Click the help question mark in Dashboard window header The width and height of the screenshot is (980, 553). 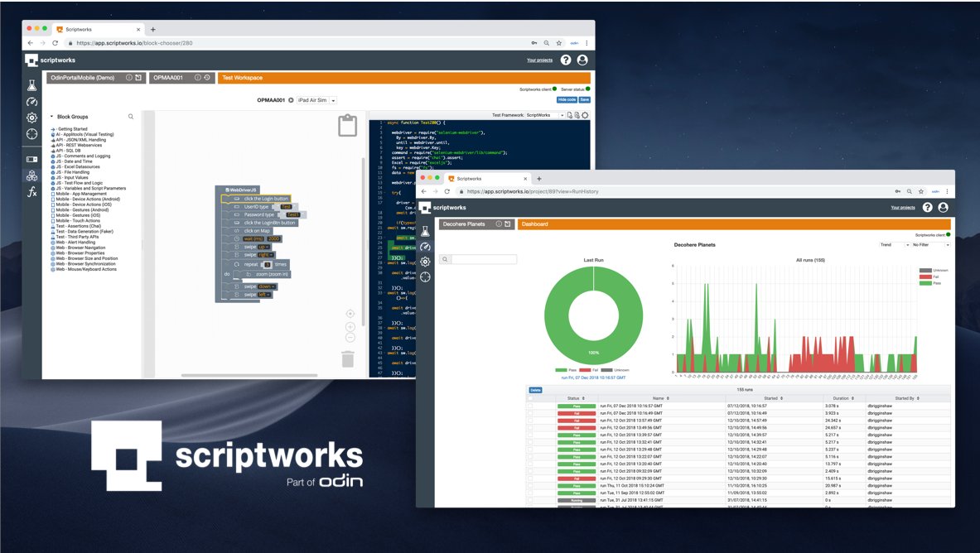tap(928, 208)
